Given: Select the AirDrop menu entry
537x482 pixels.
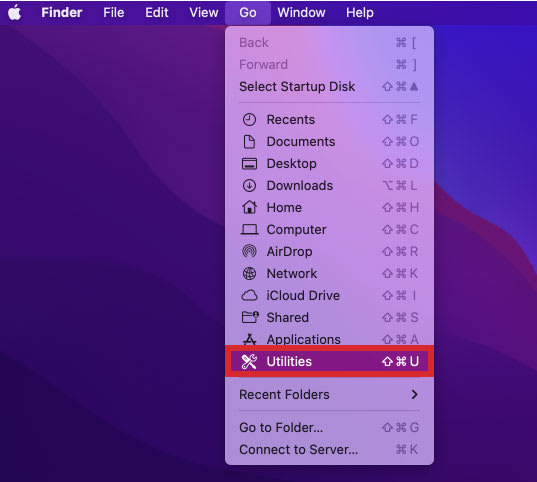Looking at the screenshot, I should tap(329, 251).
